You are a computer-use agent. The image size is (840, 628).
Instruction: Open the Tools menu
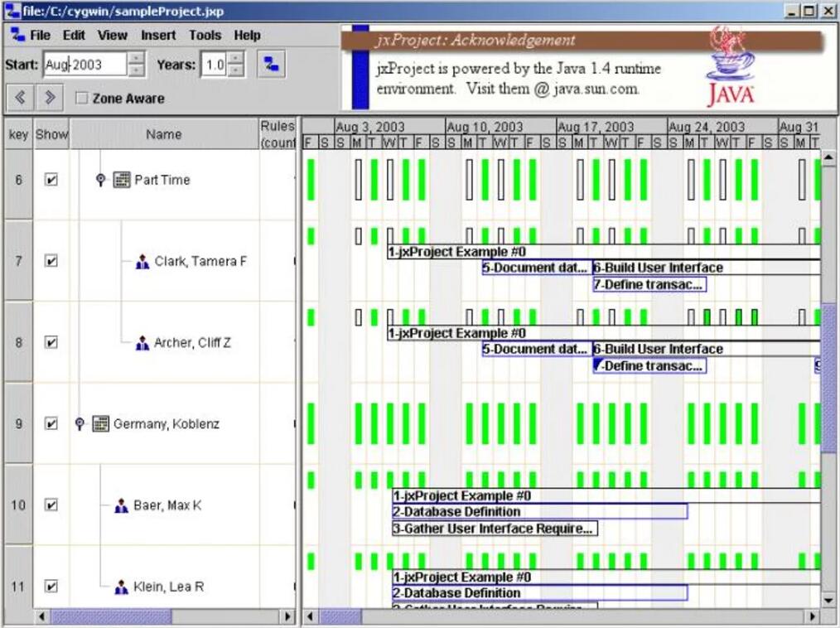[x=205, y=36]
